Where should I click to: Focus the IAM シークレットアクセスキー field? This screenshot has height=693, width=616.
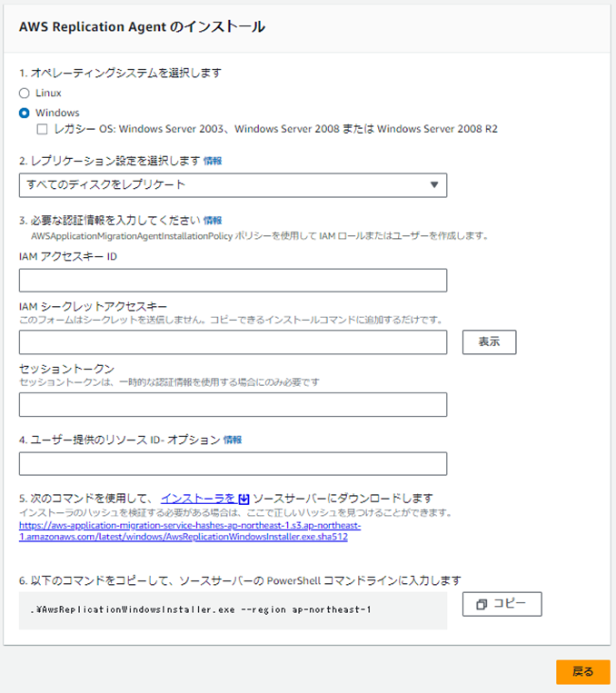coord(233,342)
